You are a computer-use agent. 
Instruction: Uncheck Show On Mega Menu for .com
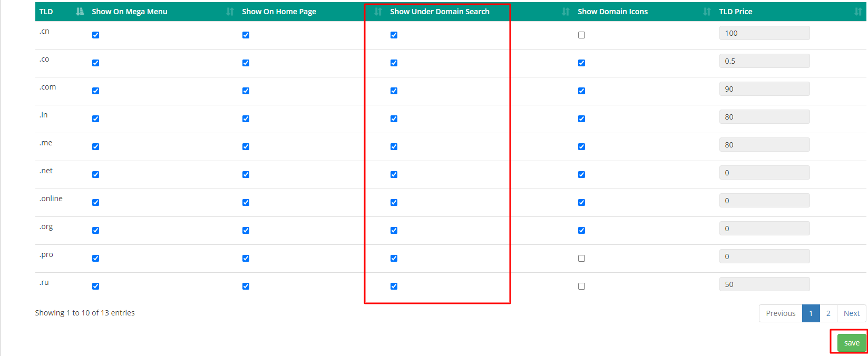pos(95,91)
